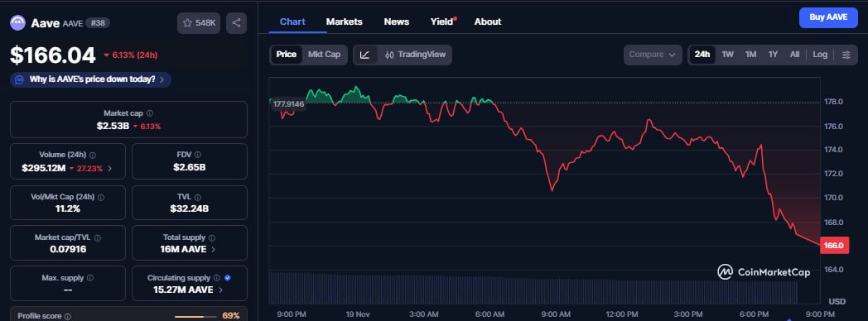Select Mkt Cap chart mode
This screenshot has width=868, height=321.
324,54
